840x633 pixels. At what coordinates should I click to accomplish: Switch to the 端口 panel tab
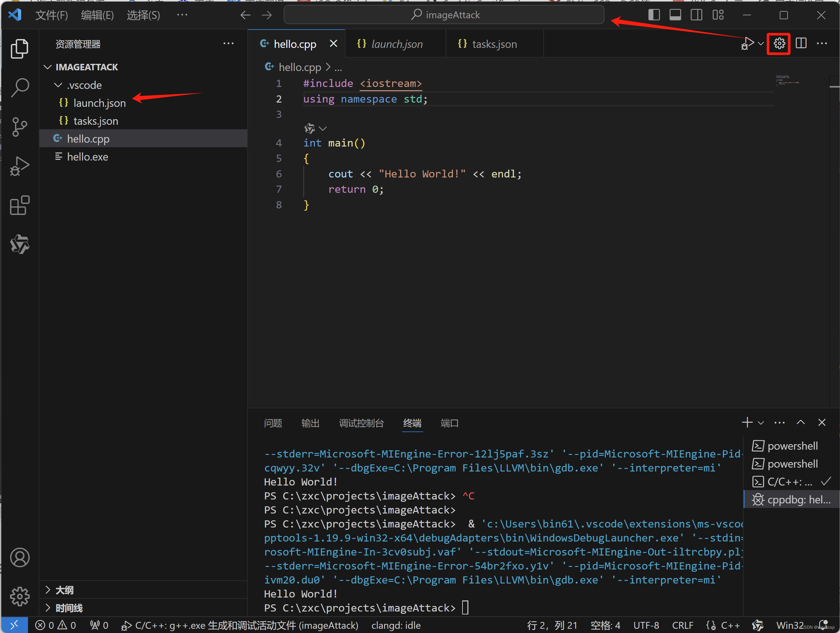click(x=449, y=423)
